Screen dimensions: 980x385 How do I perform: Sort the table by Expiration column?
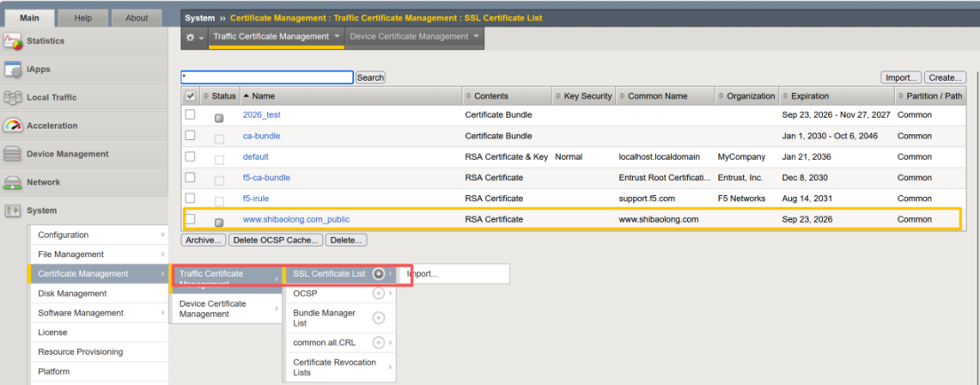point(810,96)
